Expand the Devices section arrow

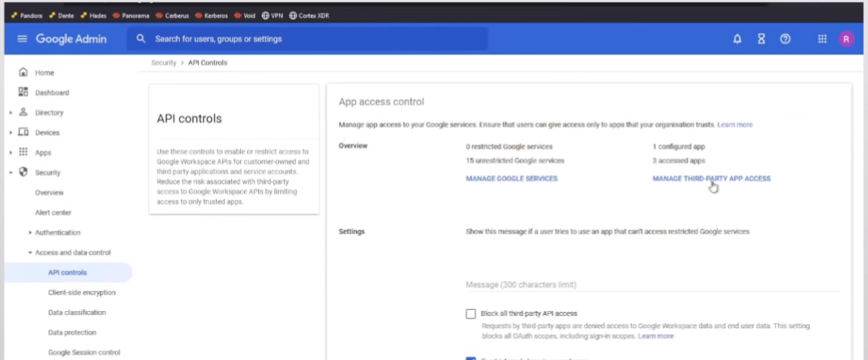pyautogui.click(x=11, y=133)
